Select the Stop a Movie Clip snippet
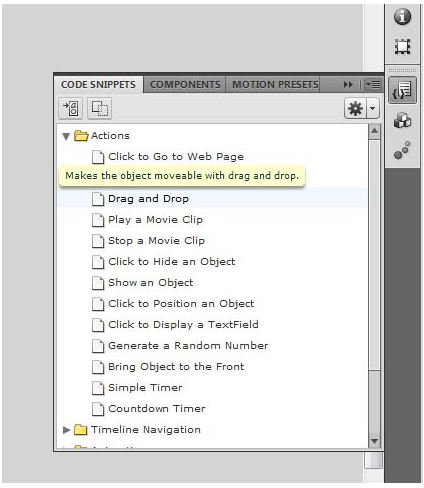The image size is (424, 488). coord(156,241)
